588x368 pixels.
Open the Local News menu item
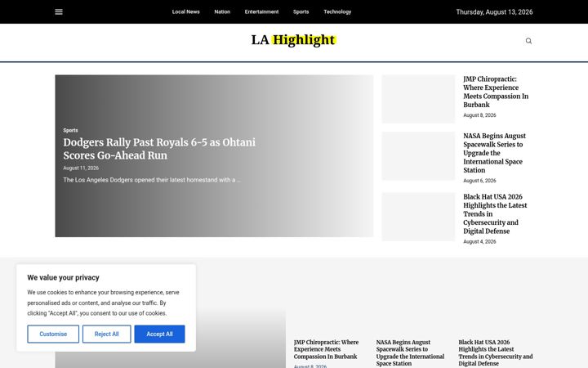pyautogui.click(x=185, y=12)
